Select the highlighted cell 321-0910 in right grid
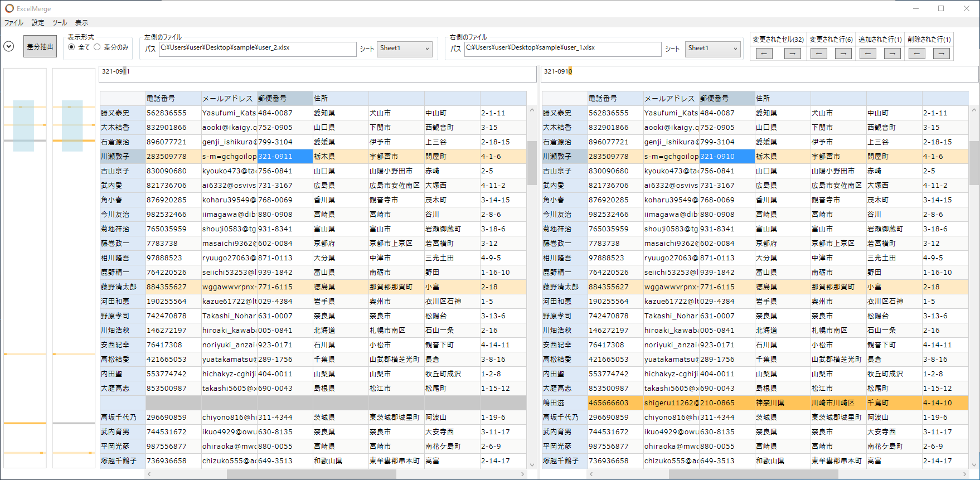This screenshot has width=980, height=480. [727, 157]
